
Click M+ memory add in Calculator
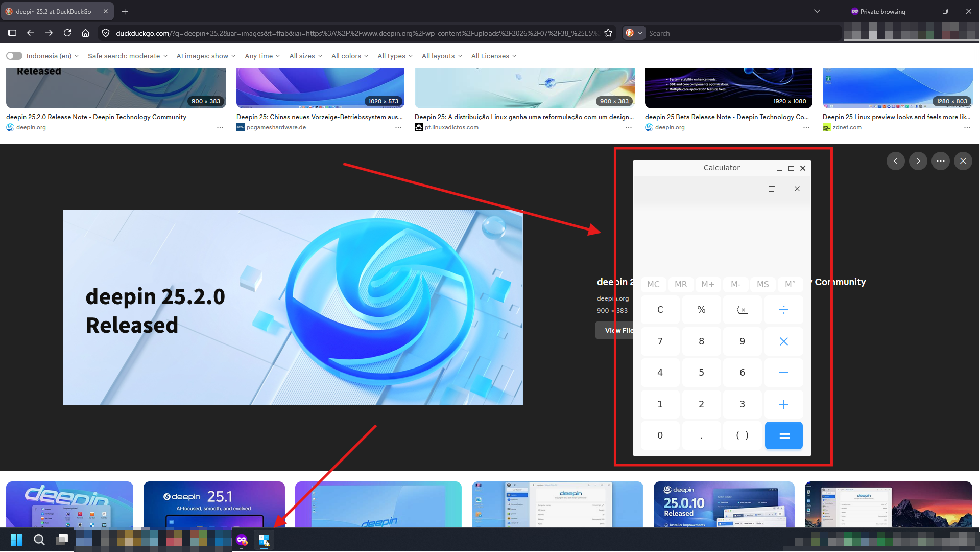point(708,284)
